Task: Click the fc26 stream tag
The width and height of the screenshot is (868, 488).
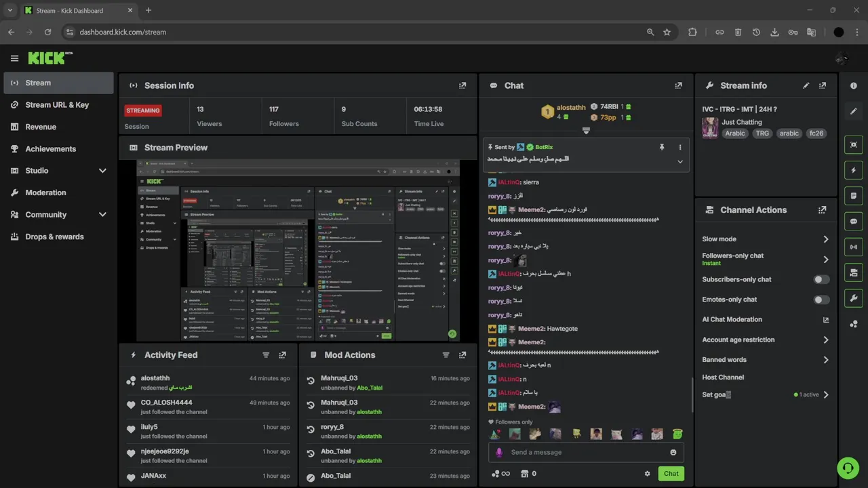Action: tap(816, 134)
